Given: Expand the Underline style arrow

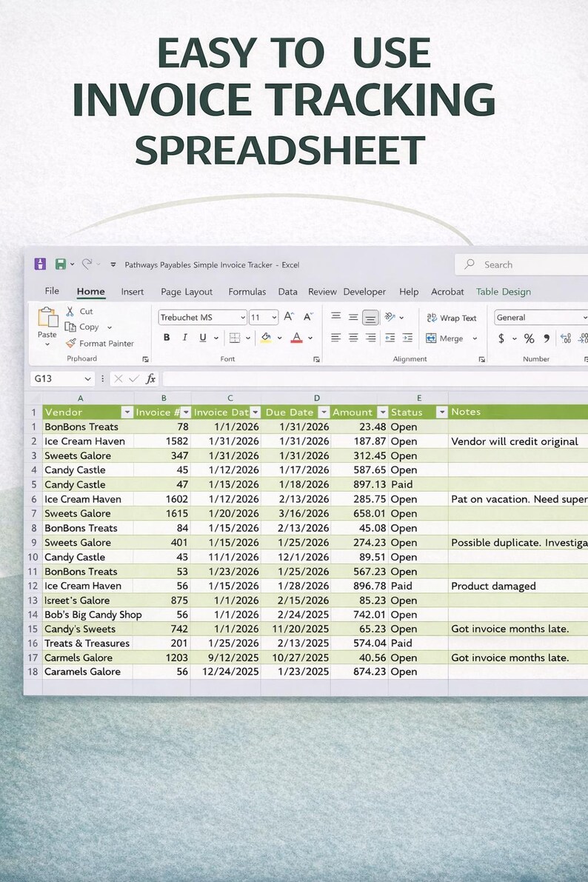Looking at the screenshot, I should pos(216,338).
